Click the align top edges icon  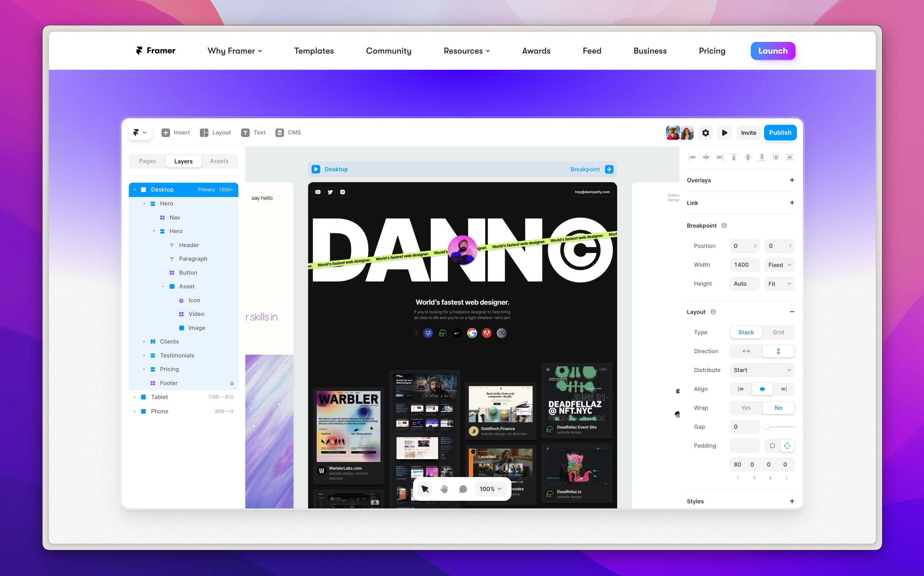[734, 157]
